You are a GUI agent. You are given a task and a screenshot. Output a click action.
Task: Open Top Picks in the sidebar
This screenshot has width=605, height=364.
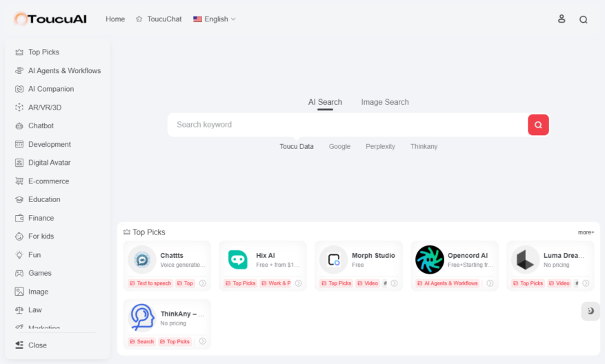(37, 52)
